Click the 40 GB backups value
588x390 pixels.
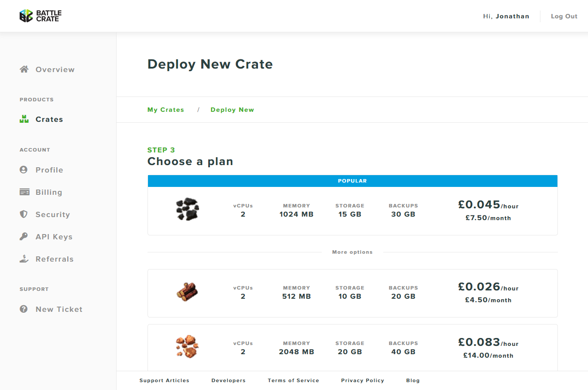[x=403, y=352]
